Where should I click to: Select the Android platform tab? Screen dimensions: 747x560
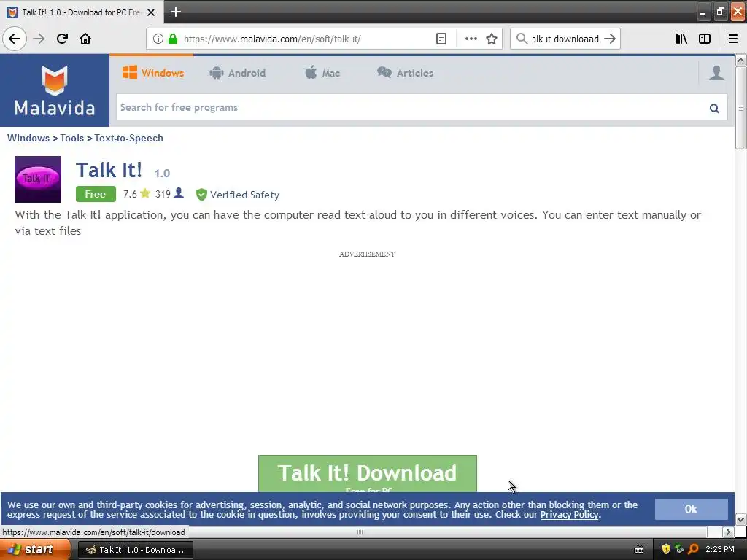pyautogui.click(x=237, y=73)
